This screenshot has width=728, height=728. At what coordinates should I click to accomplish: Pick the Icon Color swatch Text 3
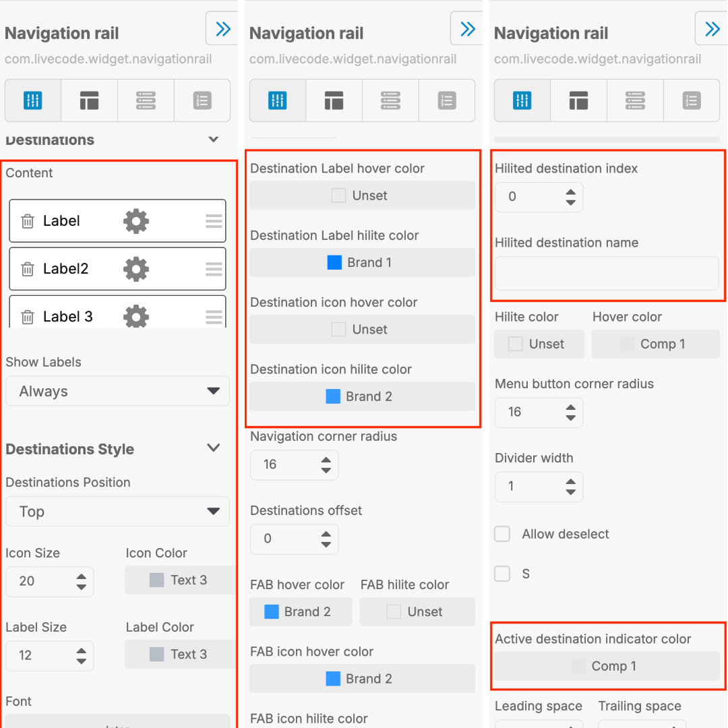point(180,580)
